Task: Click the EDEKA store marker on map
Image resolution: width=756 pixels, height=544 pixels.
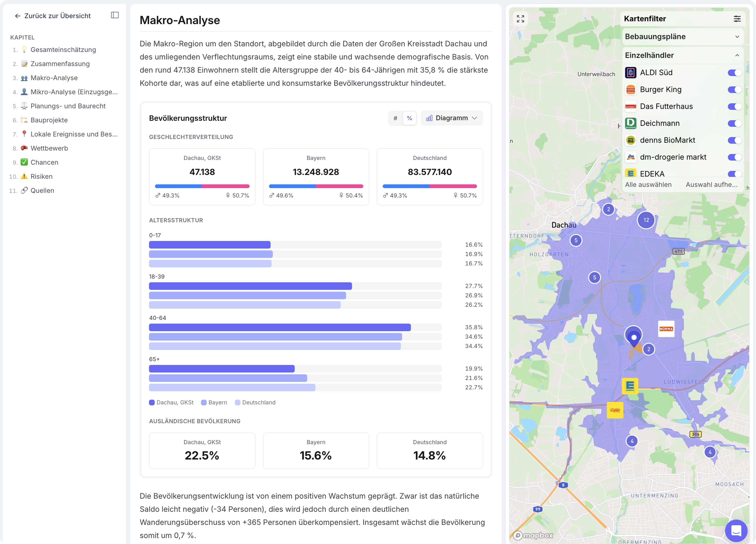Action: (630, 386)
